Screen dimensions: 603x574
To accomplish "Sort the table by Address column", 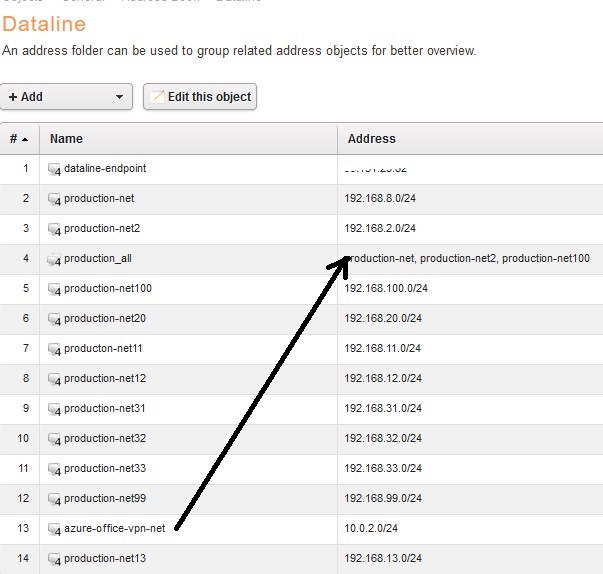I will point(371,139).
